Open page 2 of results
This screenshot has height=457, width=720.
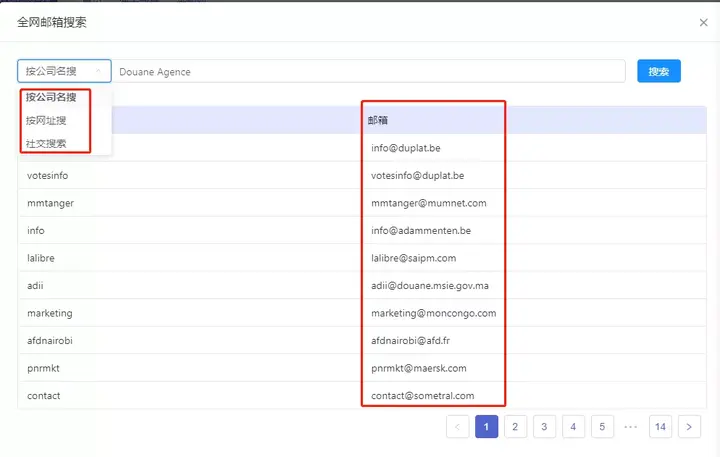pos(515,427)
